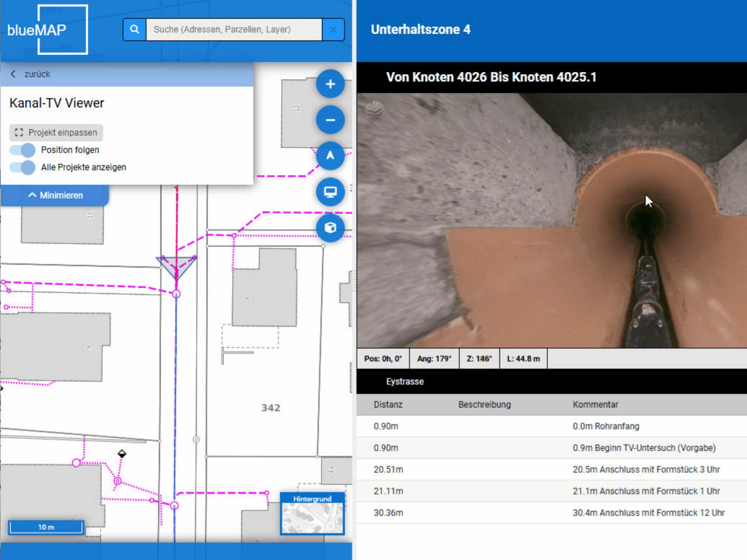Toggle Alle Projekte anzeigen switch
Screen dimensions: 747x560
[23, 167]
